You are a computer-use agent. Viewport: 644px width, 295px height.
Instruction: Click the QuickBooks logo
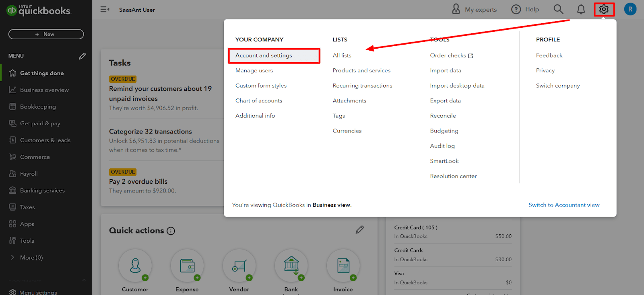click(x=39, y=10)
